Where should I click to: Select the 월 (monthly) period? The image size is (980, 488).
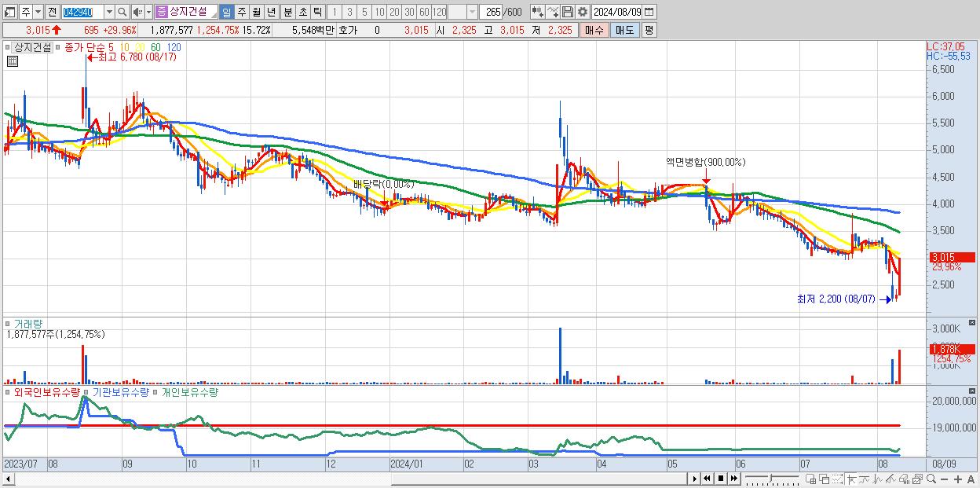[x=256, y=12]
